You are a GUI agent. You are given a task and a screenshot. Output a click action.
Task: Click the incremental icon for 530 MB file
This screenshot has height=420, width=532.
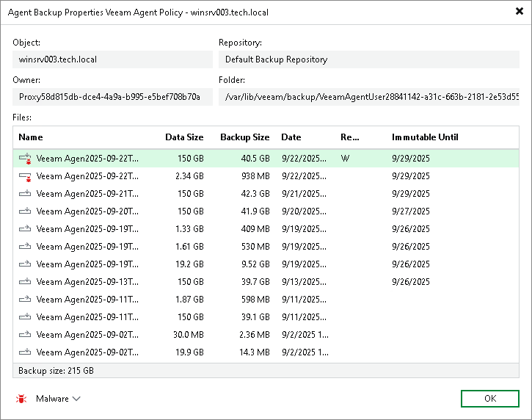click(25, 247)
